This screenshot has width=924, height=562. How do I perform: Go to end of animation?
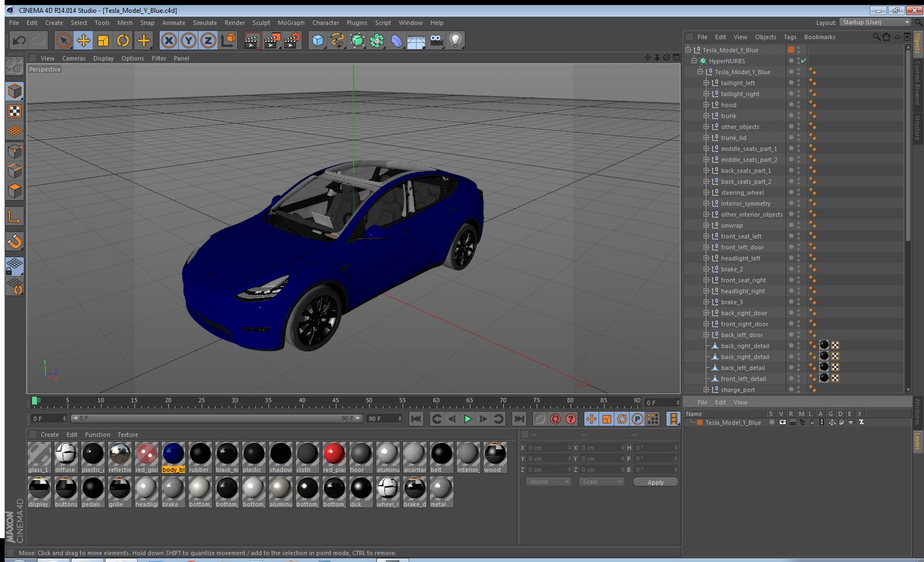tap(519, 419)
